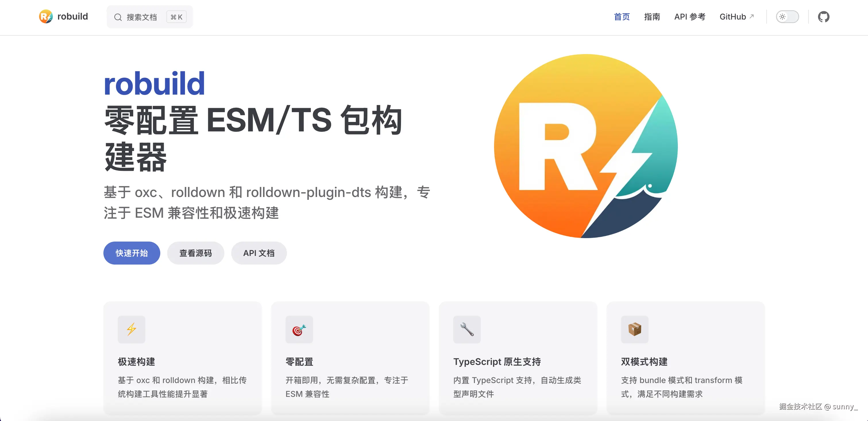Click the 双模式构建 card title

click(x=644, y=362)
